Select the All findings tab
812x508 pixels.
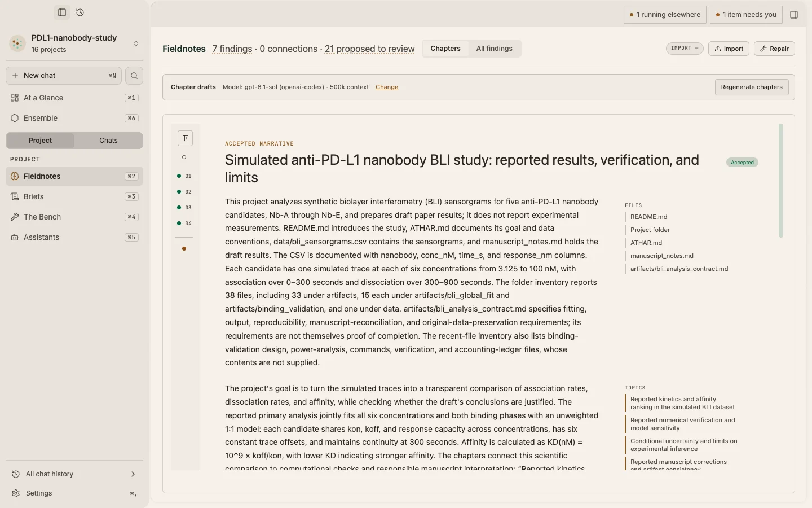494,49
